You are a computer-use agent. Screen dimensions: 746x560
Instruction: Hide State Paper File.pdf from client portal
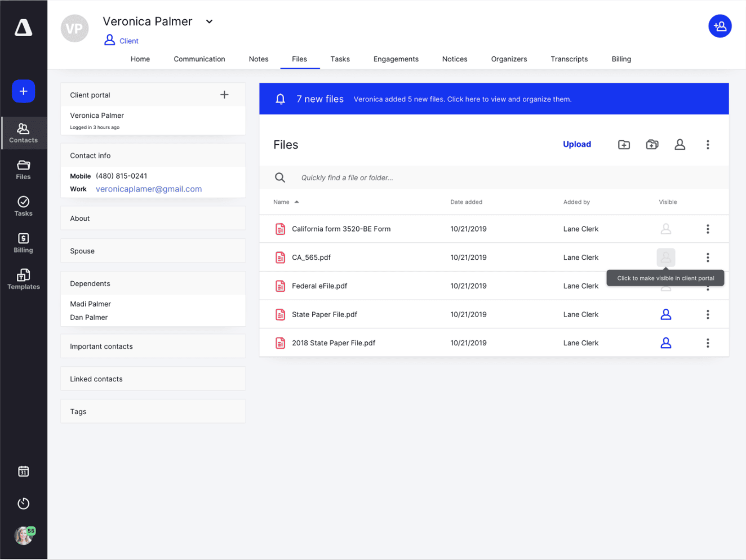coord(665,314)
